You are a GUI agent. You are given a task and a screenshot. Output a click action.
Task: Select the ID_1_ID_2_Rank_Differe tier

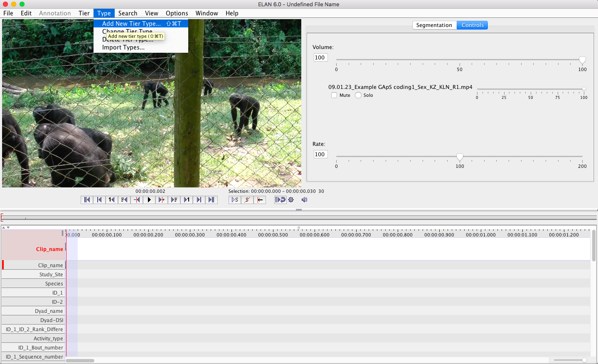point(33,329)
